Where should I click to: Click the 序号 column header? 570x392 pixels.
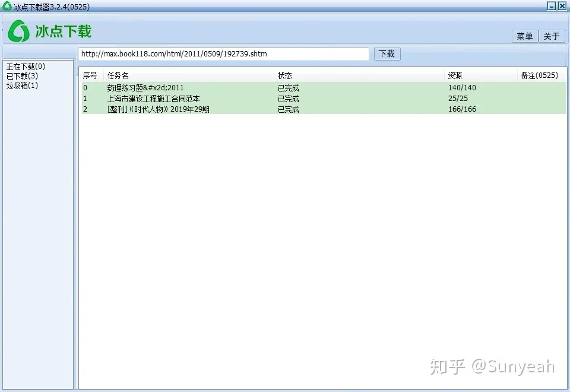[89, 75]
